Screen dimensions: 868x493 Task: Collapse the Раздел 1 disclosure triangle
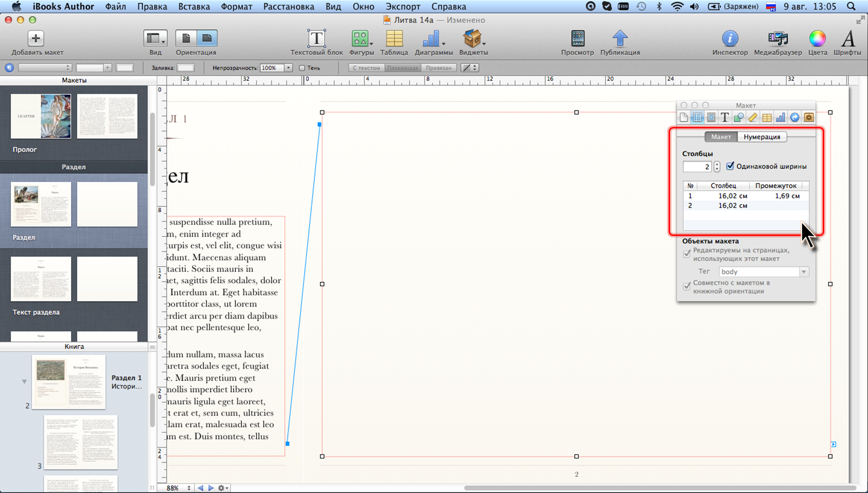[24, 381]
